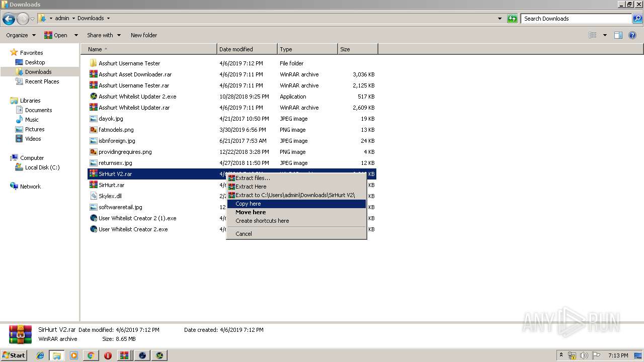Choose Extract to SirHurt V2 folder
Screen dimensions: 644x362
(x=296, y=195)
